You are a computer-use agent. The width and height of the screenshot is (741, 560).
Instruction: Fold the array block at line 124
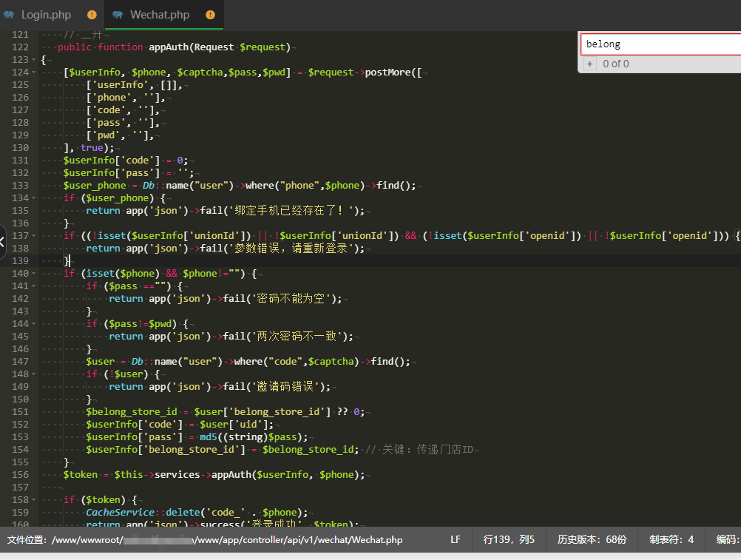34,72
